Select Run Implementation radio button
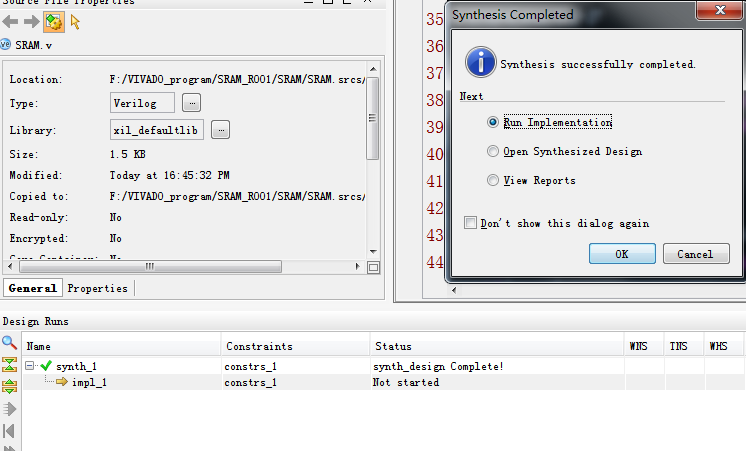 493,122
